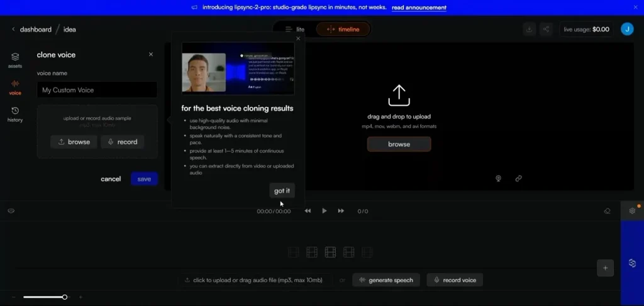The height and width of the screenshot is (306, 644).
Task: Open the read announcement link
Action: (x=419, y=8)
